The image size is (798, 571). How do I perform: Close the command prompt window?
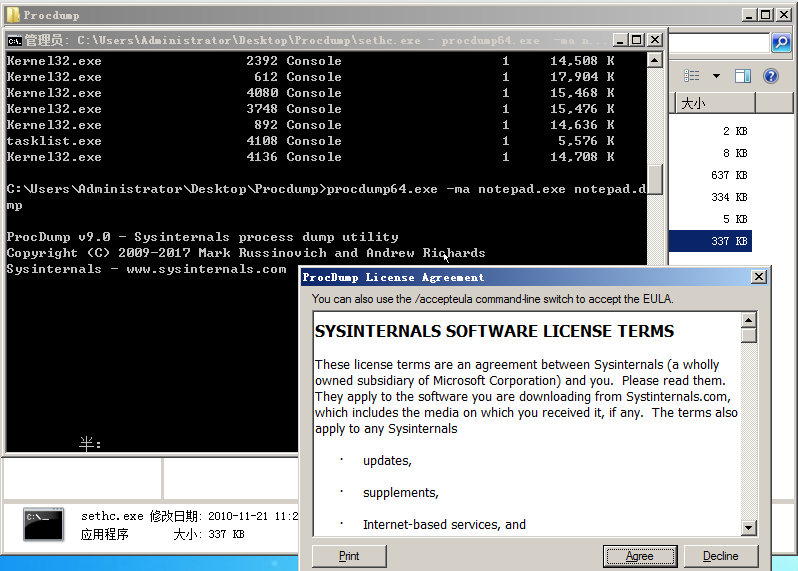tap(655, 40)
